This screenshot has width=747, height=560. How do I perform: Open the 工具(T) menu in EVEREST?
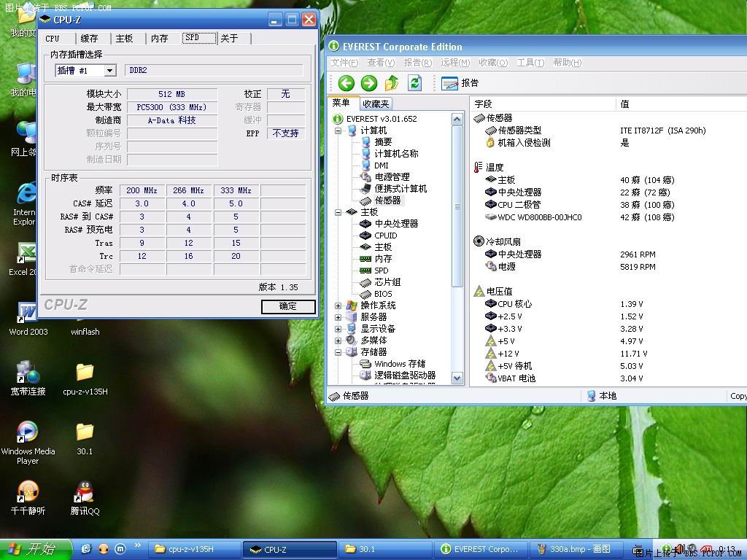point(530,63)
